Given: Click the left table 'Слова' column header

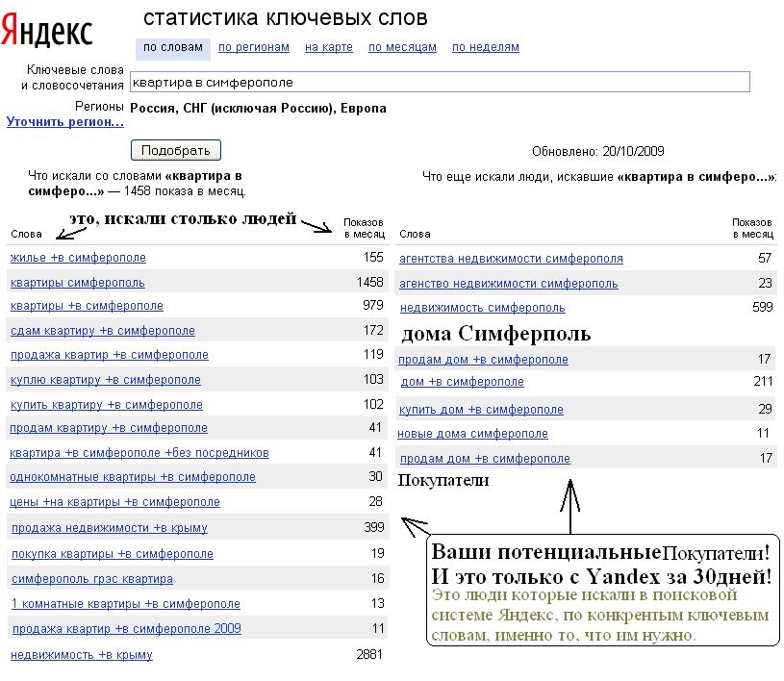Looking at the screenshot, I should [x=27, y=235].
